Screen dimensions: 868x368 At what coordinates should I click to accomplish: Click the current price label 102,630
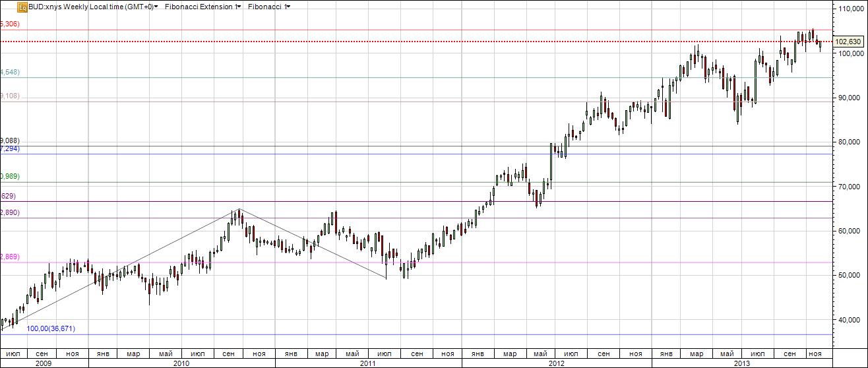click(x=848, y=41)
